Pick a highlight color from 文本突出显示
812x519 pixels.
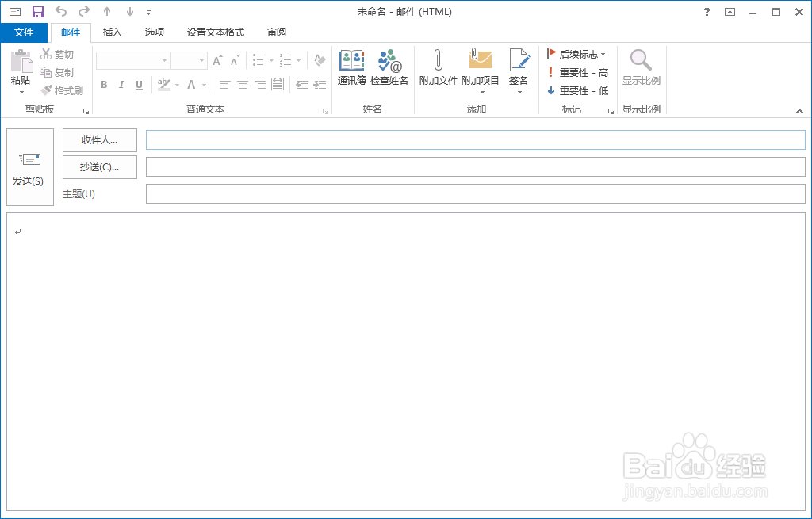point(164,84)
